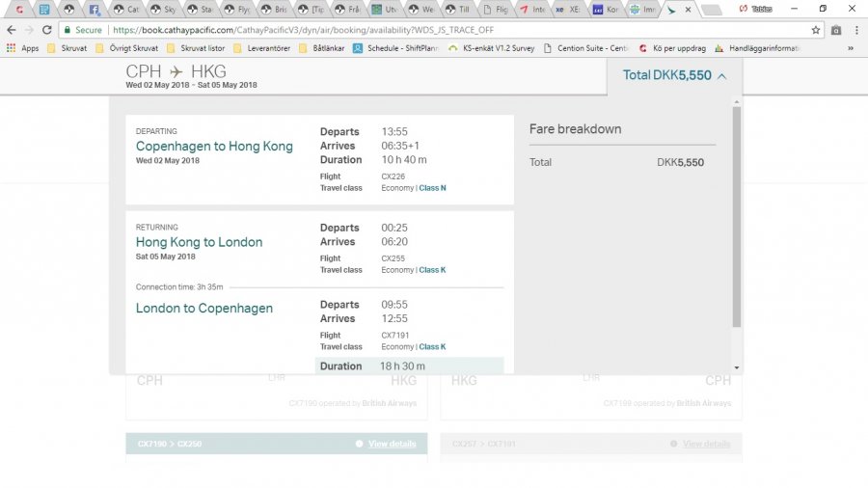Click the address bar URL field

tap(434, 30)
